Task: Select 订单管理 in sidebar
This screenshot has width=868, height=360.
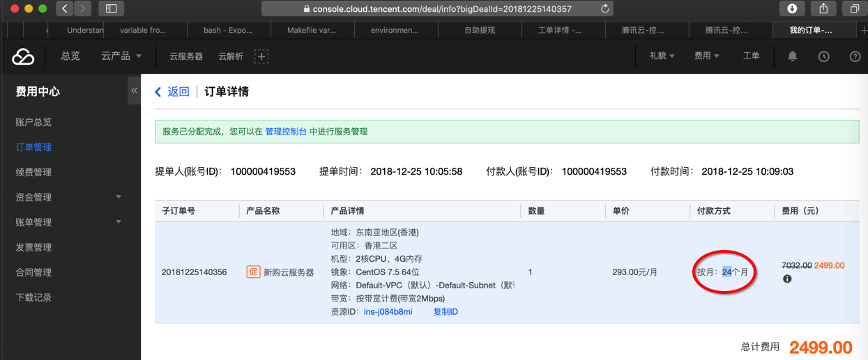Action: pyautogui.click(x=33, y=147)
